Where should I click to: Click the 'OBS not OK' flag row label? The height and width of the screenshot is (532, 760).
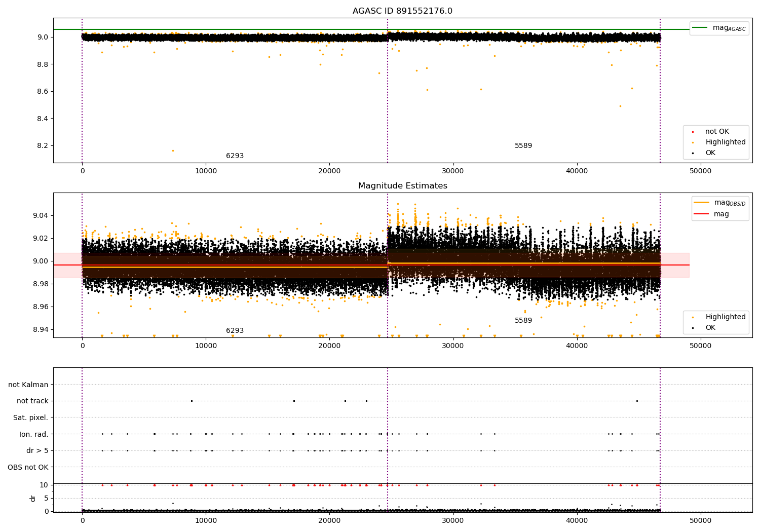28,467
